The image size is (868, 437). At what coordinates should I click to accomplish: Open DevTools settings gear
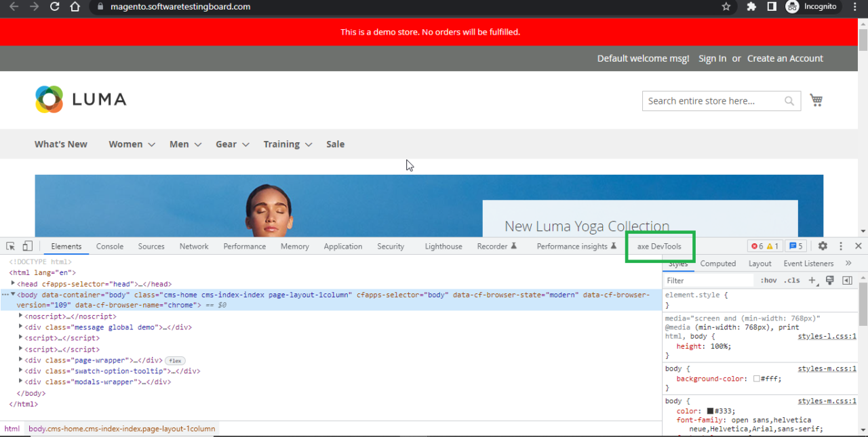pyautogui.click(x=823, y=247)
